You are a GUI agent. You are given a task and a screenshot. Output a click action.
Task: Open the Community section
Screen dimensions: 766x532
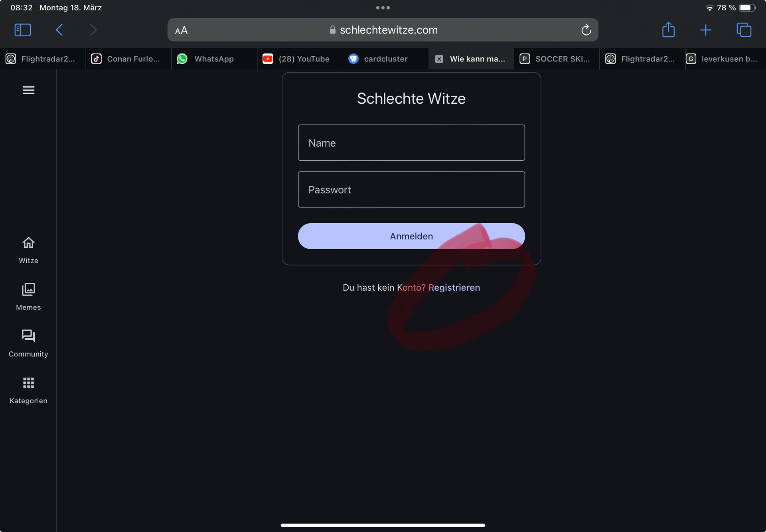point(28,343)
